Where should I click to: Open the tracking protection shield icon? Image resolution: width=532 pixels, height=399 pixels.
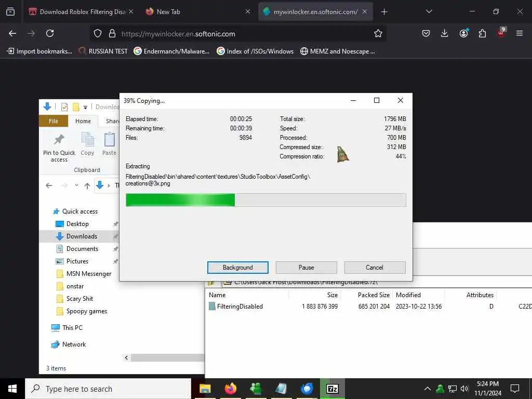tap(98, 33)
